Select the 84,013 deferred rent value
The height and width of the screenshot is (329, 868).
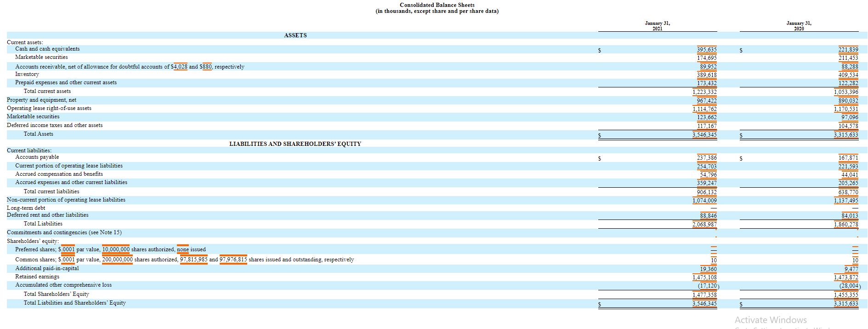coord(850,216)
